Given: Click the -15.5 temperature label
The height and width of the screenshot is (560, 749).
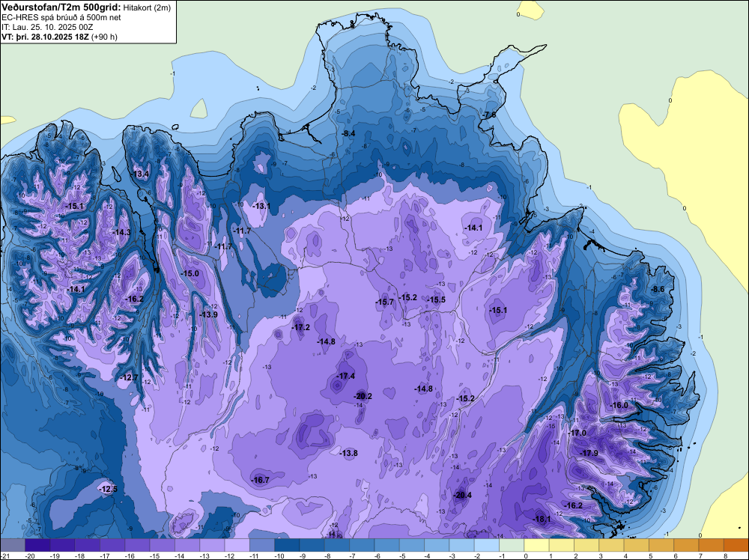Looking at the screenshot, I should 436,299.
